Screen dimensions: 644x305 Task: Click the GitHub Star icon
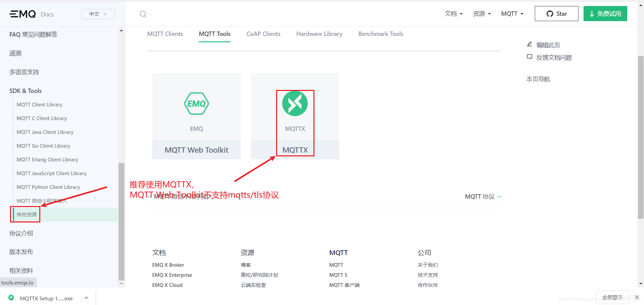[550, 14]
